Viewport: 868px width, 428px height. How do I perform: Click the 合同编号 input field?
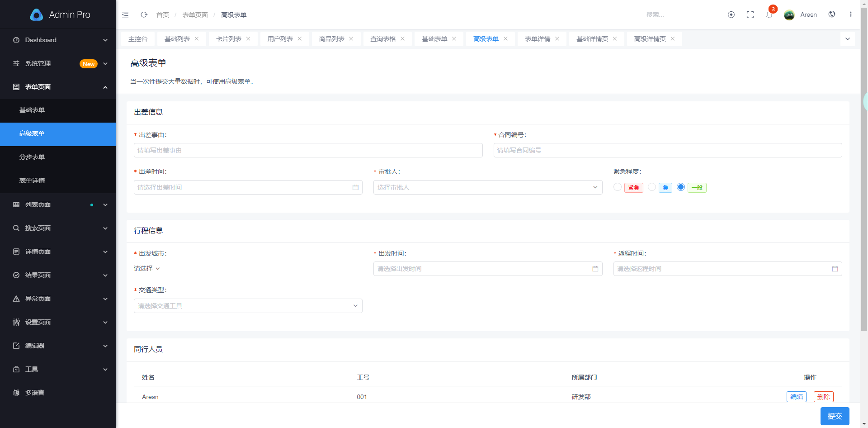[x=668, y=150]
